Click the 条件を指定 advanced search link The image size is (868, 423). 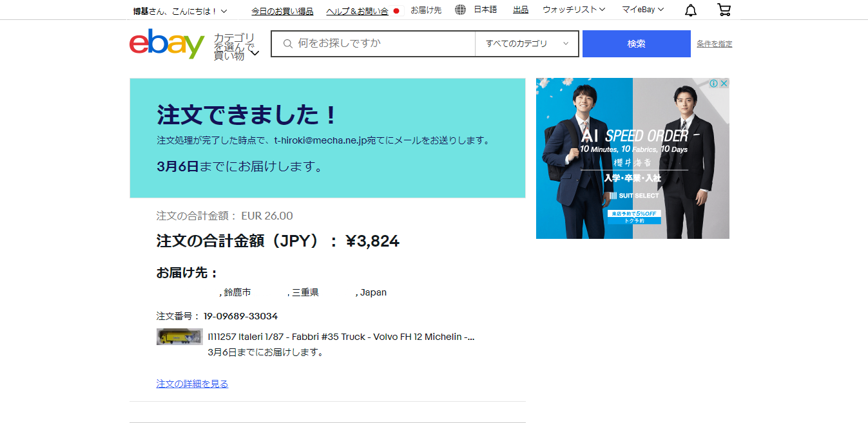[714, 44]
